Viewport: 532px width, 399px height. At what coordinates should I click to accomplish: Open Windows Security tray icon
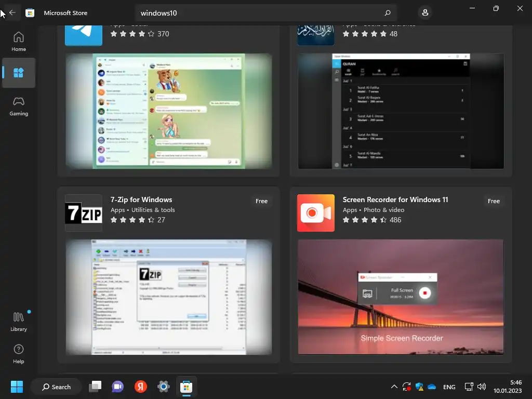coord(419,387)
